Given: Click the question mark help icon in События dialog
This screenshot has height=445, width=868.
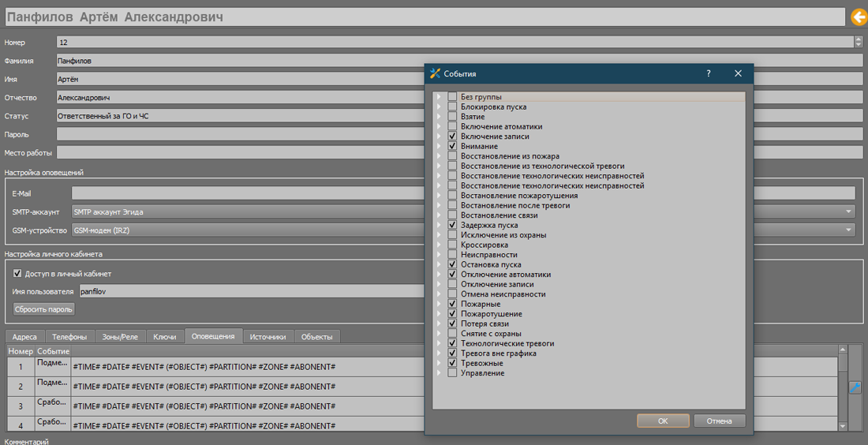Looking at the screenshot, I should 708,73.
